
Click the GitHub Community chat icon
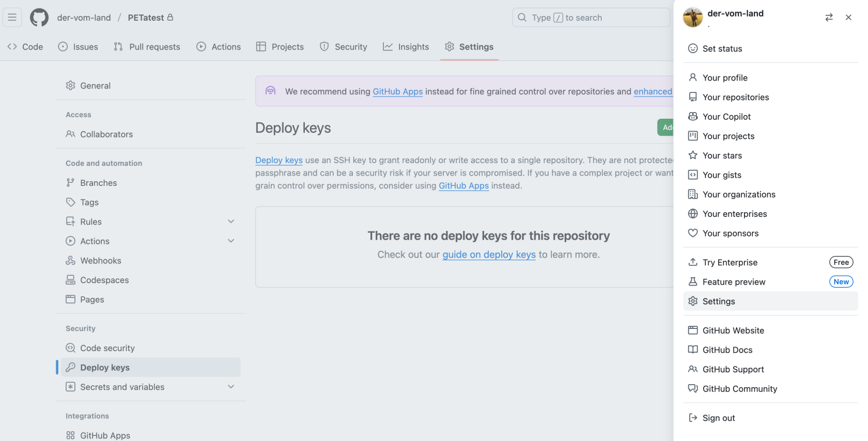coord(693,389)
